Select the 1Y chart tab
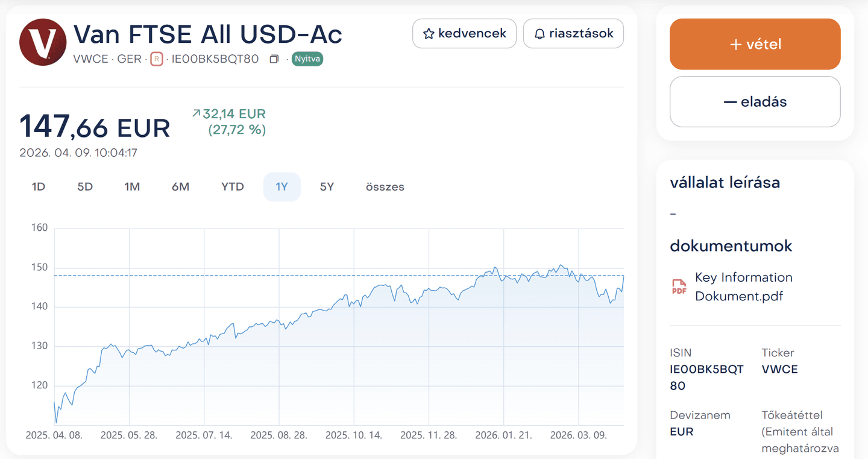The width and height of the screenshot is (868, 459). pos(281,186)
